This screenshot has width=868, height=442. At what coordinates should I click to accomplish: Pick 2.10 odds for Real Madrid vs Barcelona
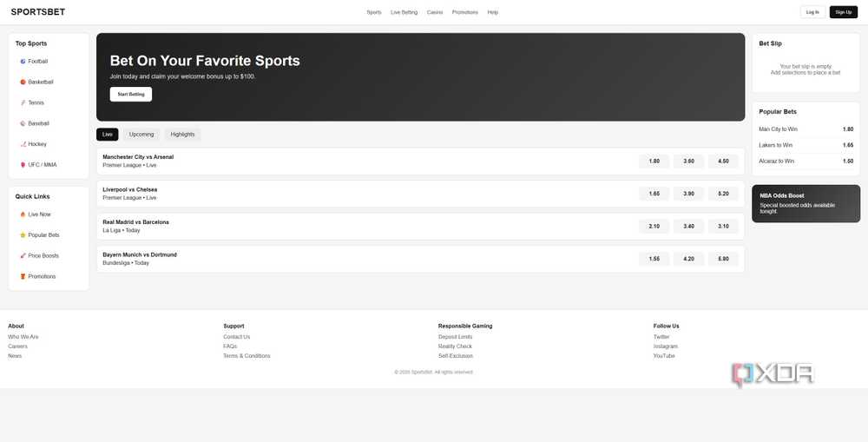pyautogui.click(x=654, y=226)
